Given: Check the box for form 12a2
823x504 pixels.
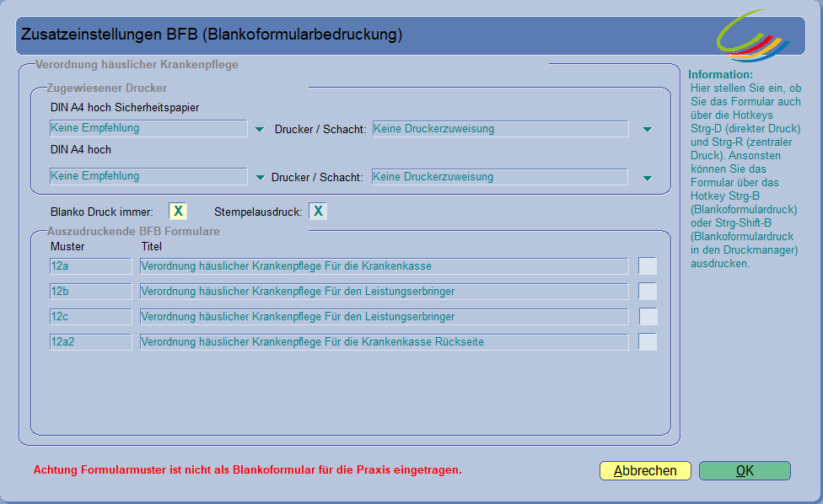Looking at the screenshot, I should pos(648,342).
